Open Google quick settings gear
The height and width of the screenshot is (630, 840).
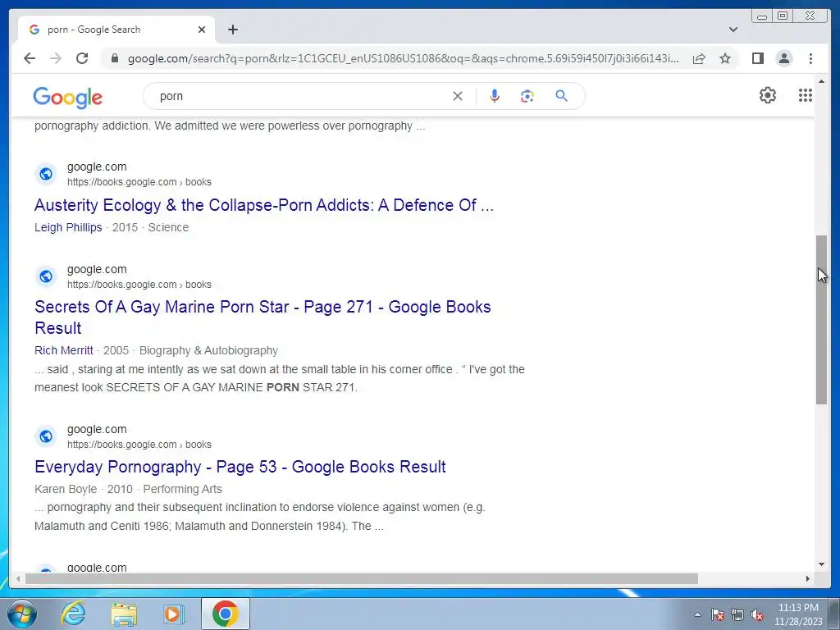[768, 95]
